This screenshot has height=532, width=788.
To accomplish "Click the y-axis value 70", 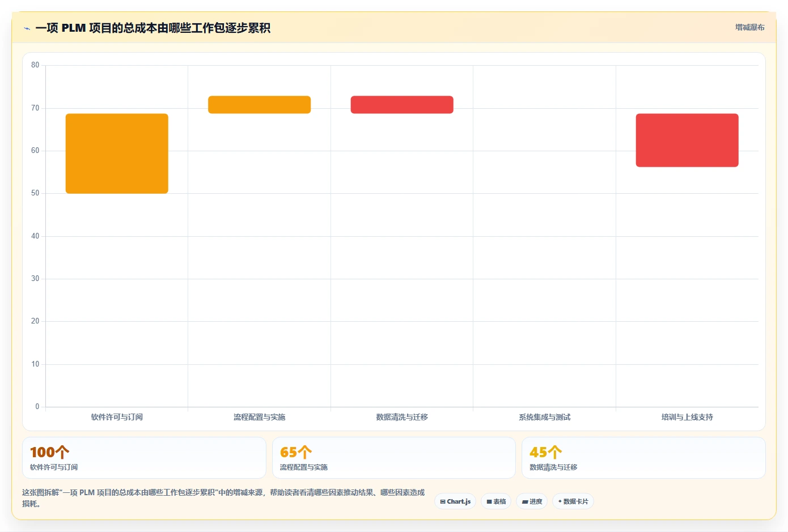I will pyautogui.click(x=35, y=108).
